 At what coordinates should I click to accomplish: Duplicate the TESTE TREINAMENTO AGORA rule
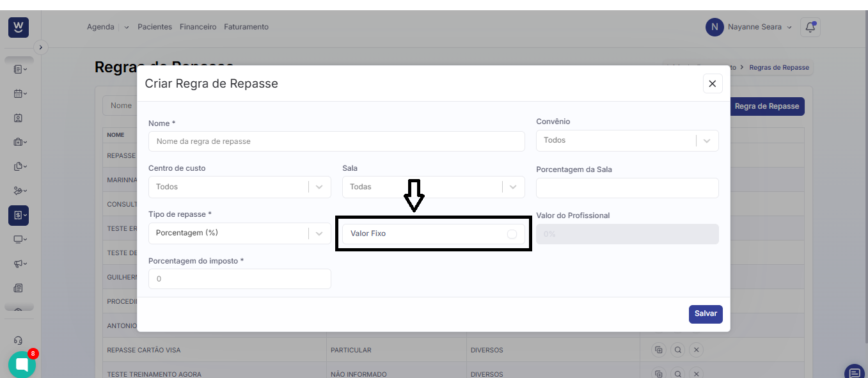[658, 374]
